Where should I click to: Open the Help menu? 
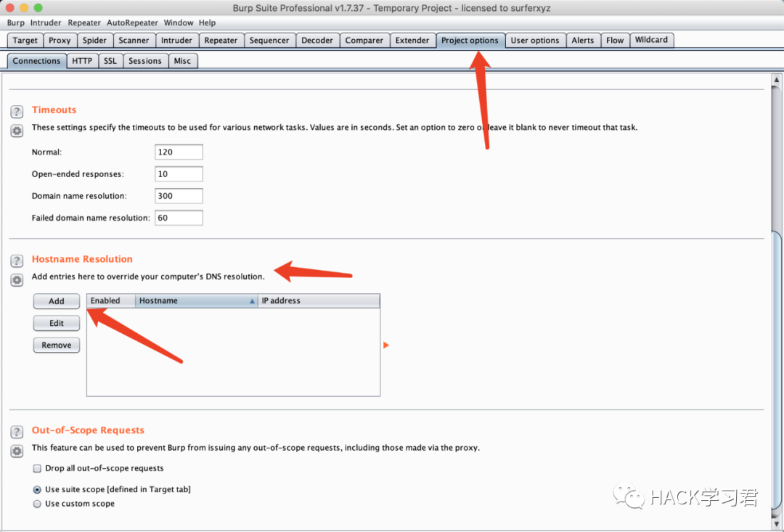pos(207,22)
